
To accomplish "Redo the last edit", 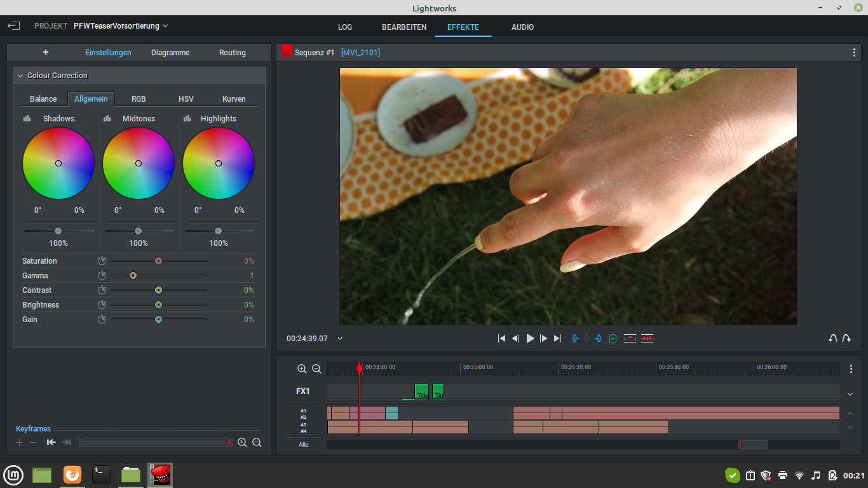I will [x=846, y=339].
